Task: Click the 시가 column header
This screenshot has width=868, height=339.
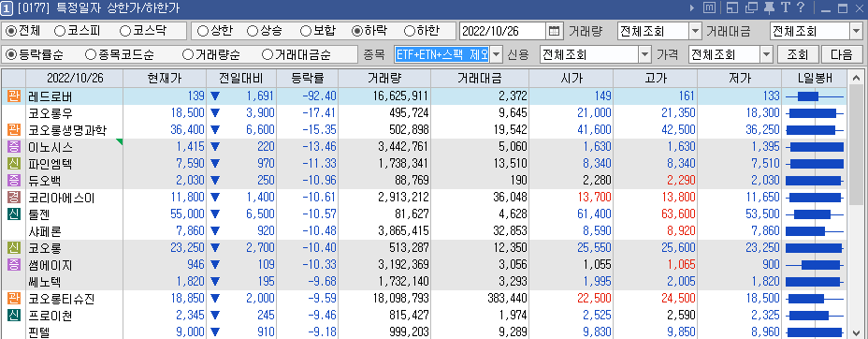Action: 571,78
